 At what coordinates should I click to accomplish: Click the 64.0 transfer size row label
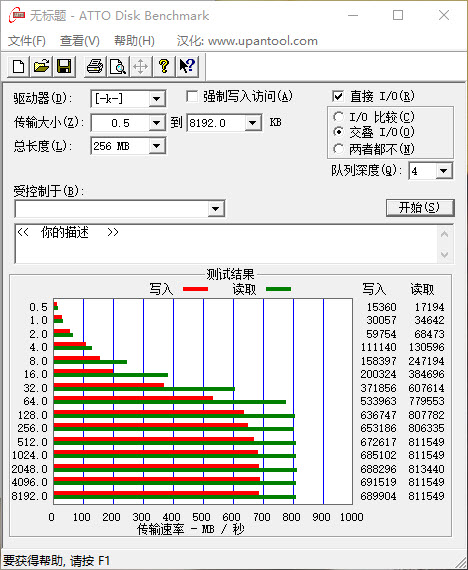(36, 401)
